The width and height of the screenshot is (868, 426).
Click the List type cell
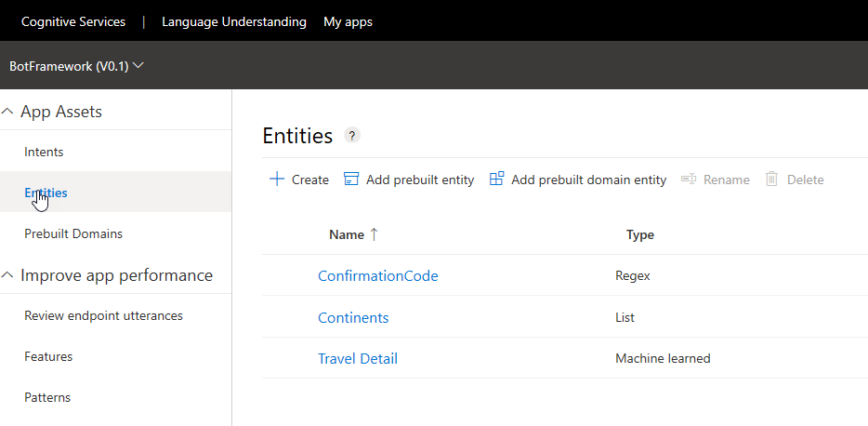pyautogui.click(x=625, y=317)
